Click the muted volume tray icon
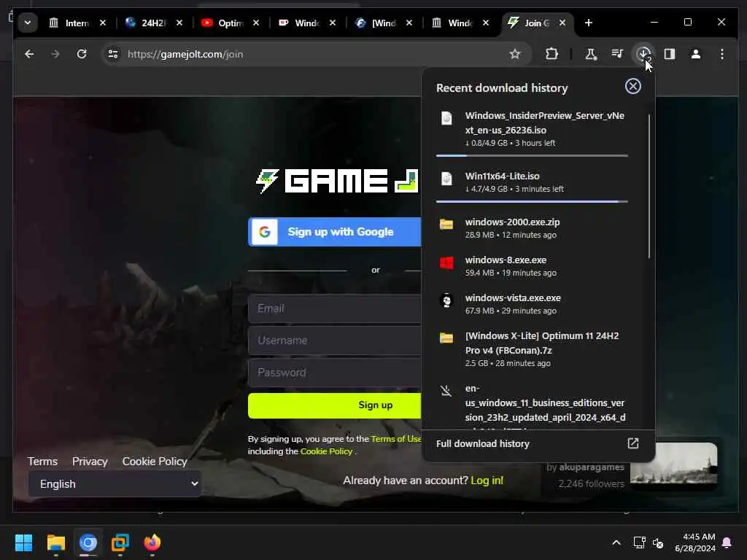 pyautogui.click(x=658, y=542)
